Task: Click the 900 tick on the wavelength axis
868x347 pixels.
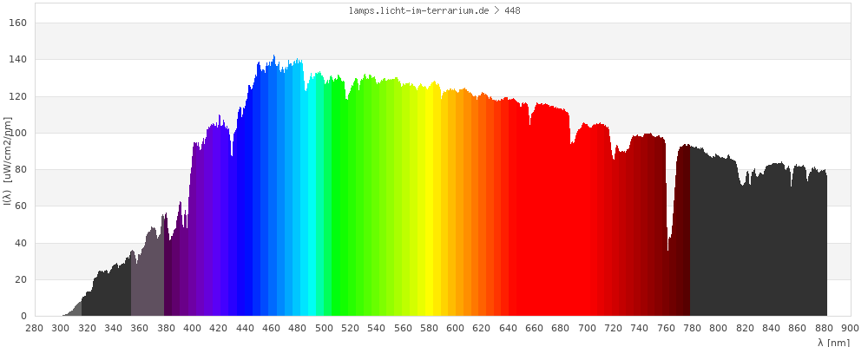Action: coord(850,328)
